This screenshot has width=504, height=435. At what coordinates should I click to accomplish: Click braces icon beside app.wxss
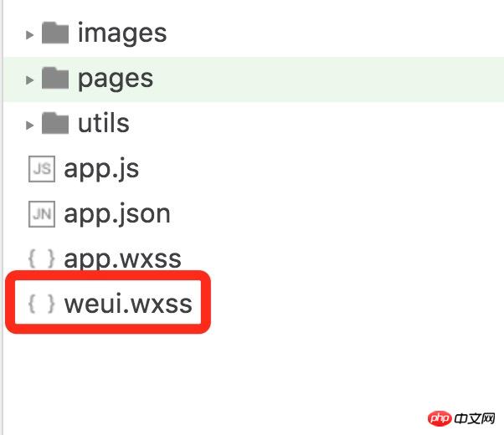tap(42, 258)
